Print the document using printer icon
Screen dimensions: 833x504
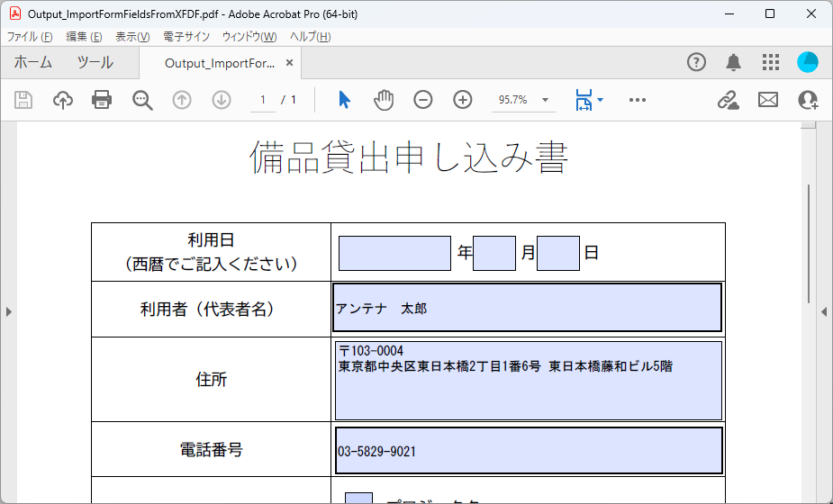102,100
